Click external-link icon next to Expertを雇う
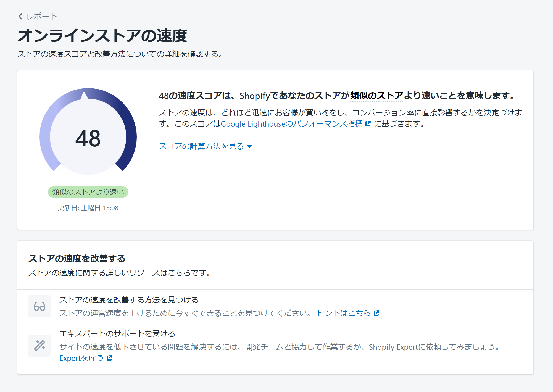The width and height of the screenshot is (553, 392). 109,358
